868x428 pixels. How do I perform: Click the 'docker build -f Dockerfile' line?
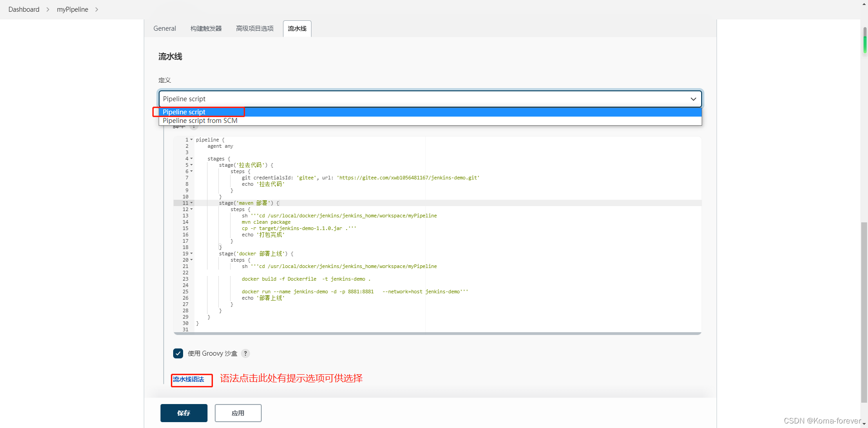[306, 279]
